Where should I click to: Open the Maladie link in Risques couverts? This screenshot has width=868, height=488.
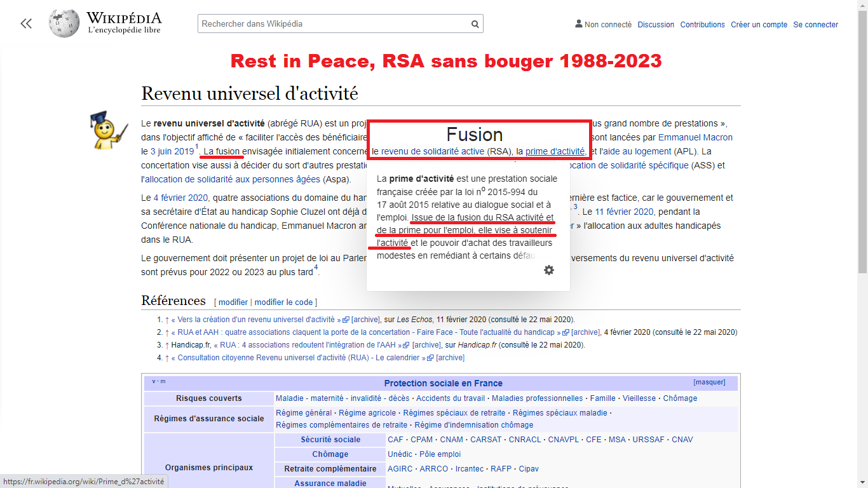(289, 398)
